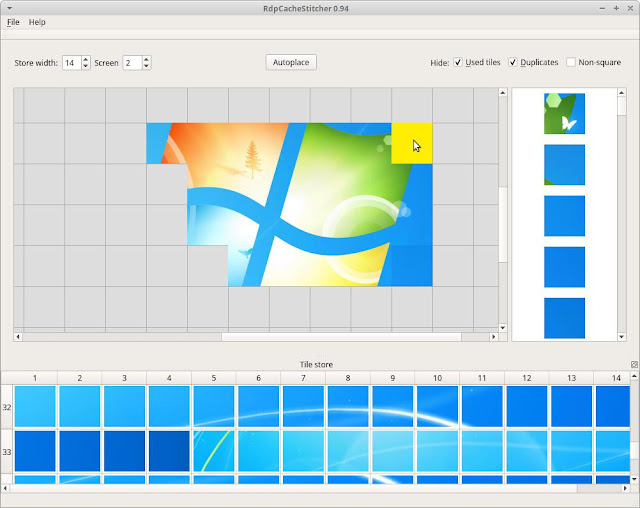Select the bottom suggested tile thumbnail
Screen dimensions: 640x508
(x=564, y=318)
